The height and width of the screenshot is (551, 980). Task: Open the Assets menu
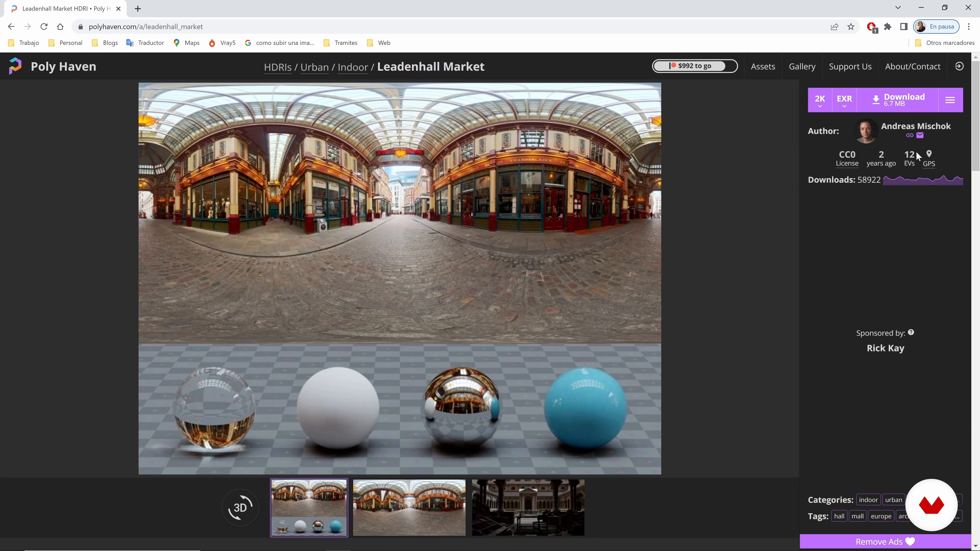(763, 67)
